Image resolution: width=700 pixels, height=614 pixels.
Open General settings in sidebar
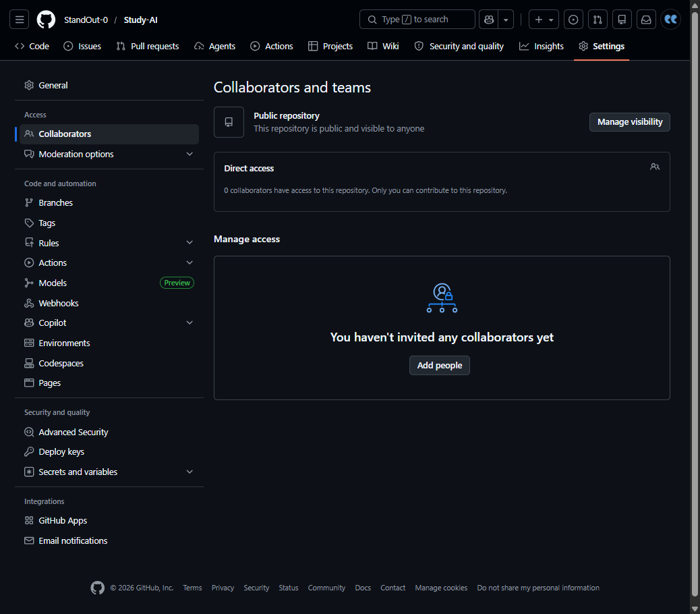109,85
